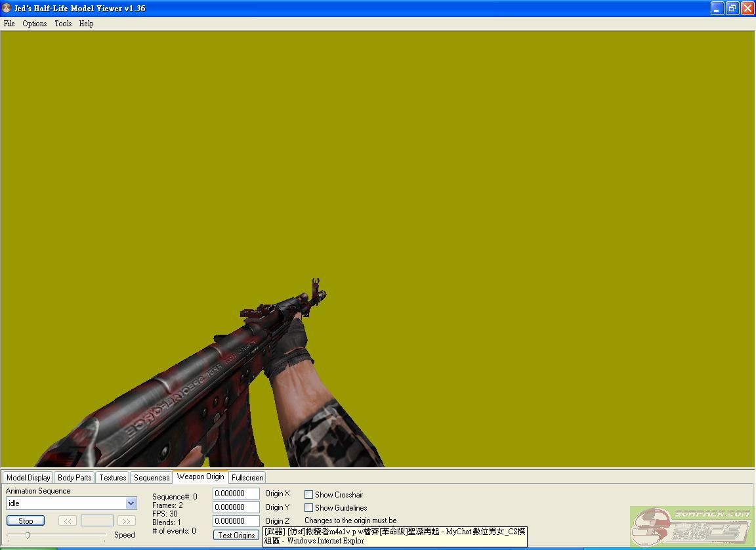Open the File menu
Screen dimensions: 756x550
pos(9,24)
